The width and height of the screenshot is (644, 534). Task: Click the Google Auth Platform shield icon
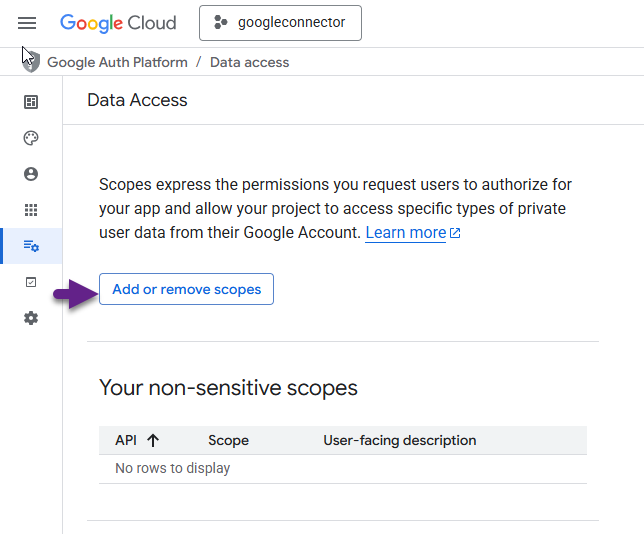31,61
